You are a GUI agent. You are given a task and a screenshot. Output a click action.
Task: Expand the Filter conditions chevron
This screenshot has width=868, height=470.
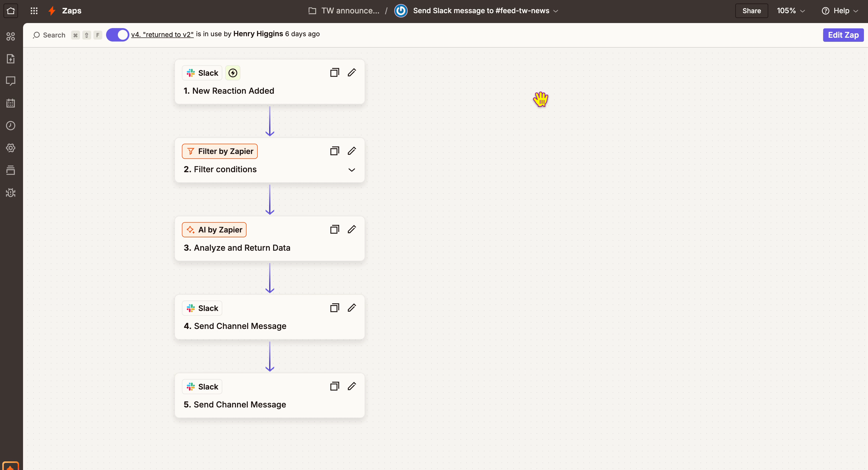pyautogui.click(x=352, y=170)
